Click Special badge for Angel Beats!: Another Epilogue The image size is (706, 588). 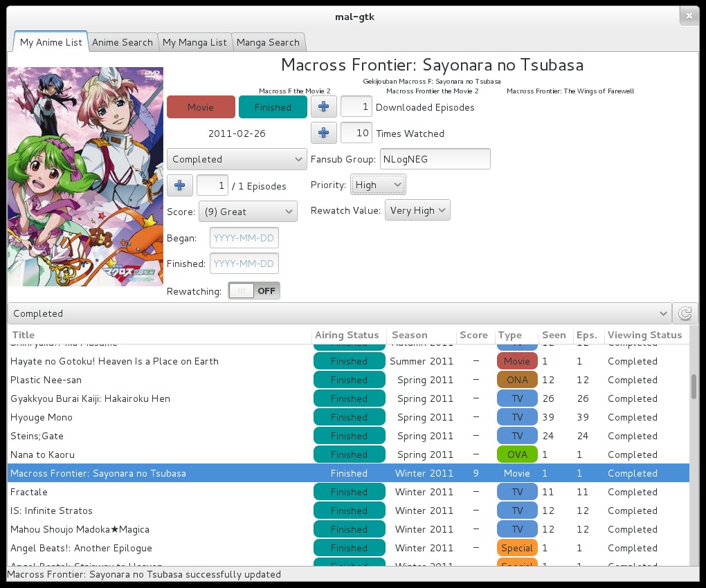click(517, 548)
